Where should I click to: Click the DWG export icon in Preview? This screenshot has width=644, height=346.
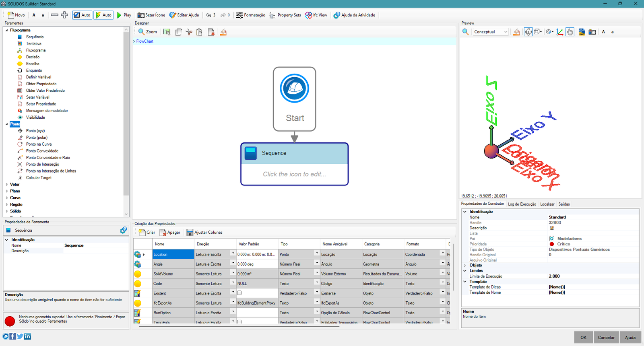click(582, 32)
